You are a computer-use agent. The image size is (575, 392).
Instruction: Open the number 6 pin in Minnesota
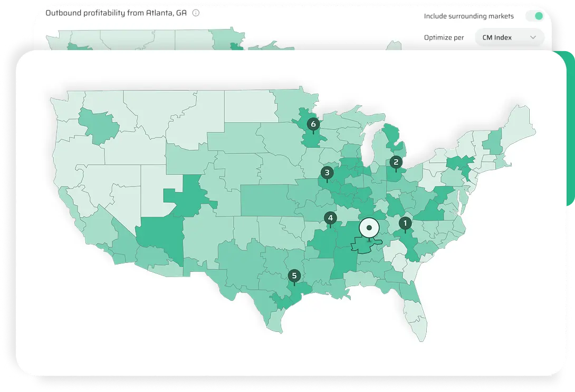(x=313, y=125)
